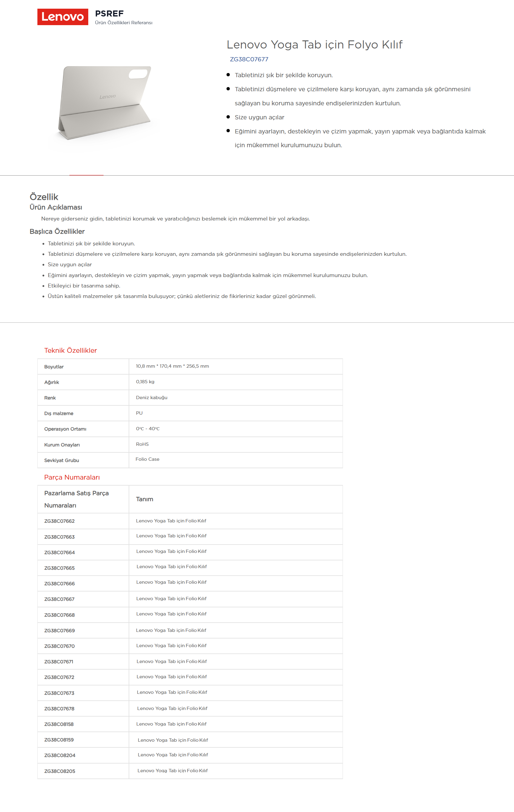
Task: Click the 'Kurum Onayları' row label
Action: pos(62,445)
